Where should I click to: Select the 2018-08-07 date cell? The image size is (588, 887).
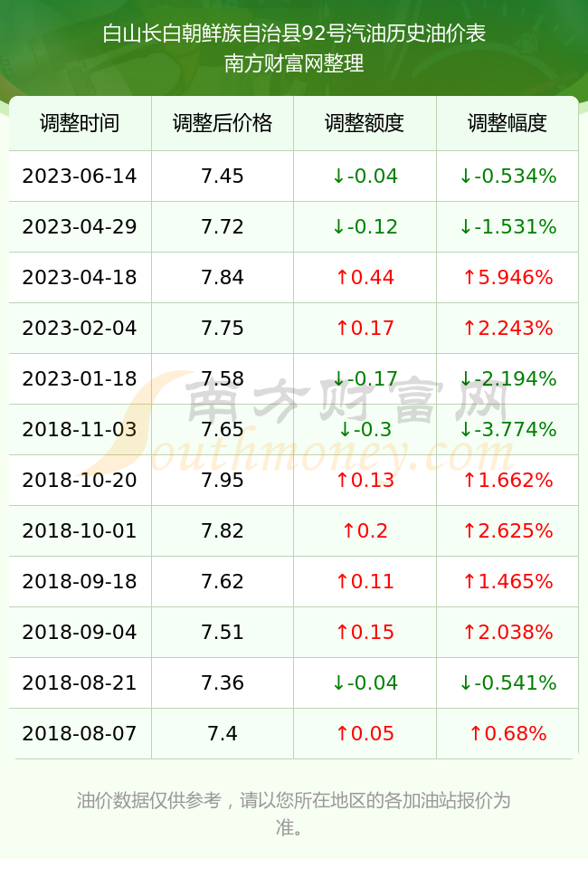(x=80, y=734)
